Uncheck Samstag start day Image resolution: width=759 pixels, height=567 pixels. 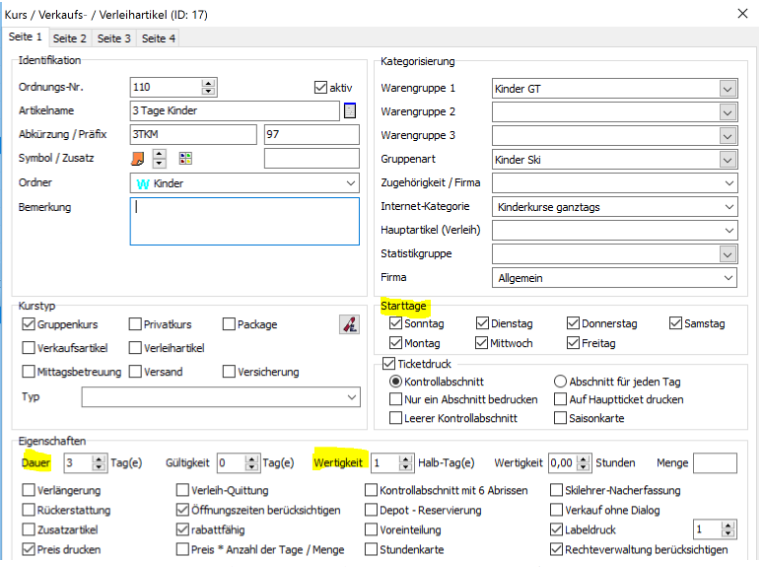(x=675, y=323)
